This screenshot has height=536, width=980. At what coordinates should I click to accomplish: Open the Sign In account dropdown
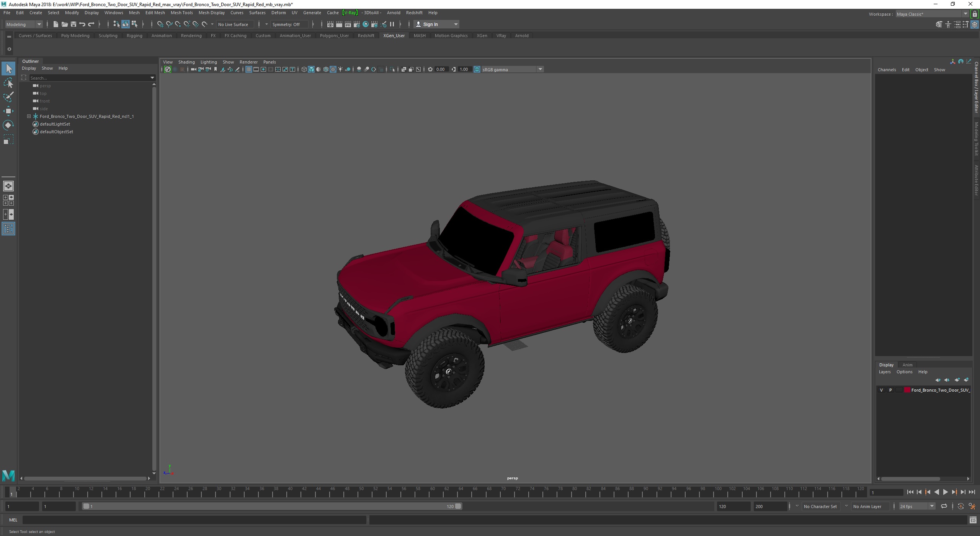tap(437, 24)
